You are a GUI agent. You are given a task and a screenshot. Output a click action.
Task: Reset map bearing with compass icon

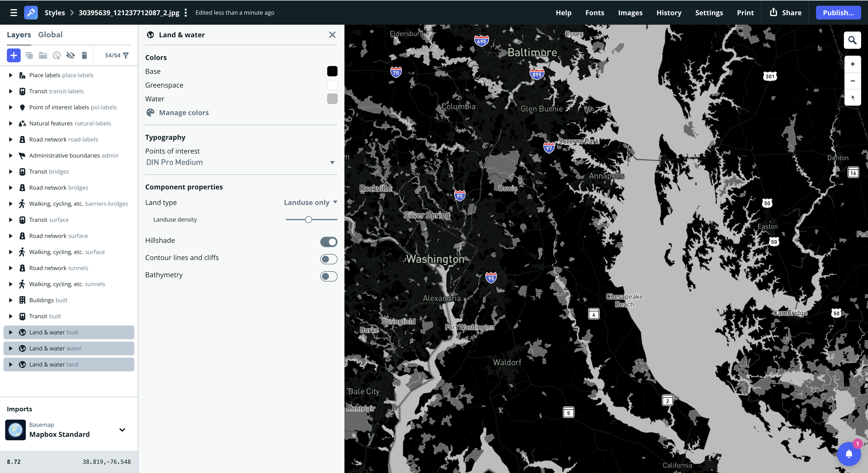pyautogui.click(x=852, y=98)
